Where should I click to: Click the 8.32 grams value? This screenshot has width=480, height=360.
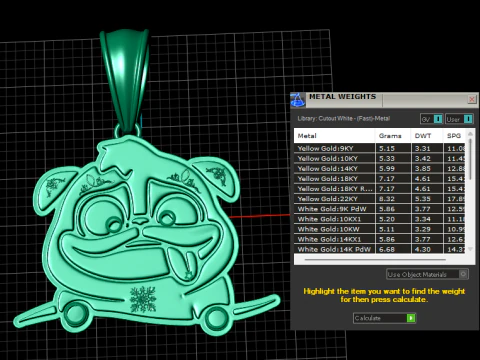[387, 199]
